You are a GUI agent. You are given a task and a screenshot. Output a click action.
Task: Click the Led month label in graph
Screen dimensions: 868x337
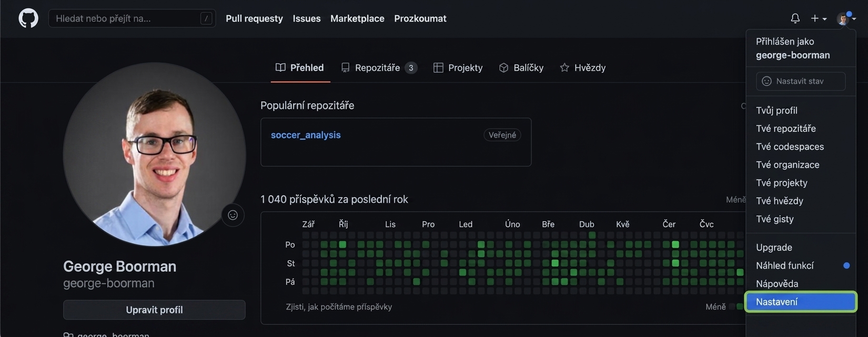click(466, 224)
